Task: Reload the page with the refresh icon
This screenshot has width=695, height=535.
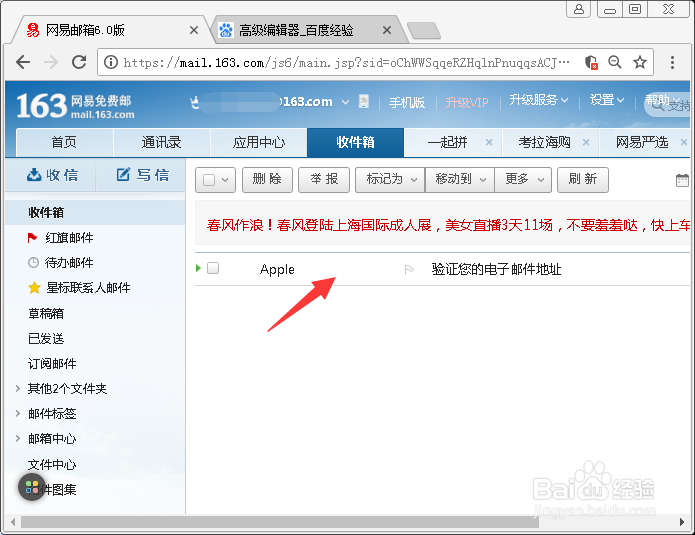Action: (x=79, y=62)
